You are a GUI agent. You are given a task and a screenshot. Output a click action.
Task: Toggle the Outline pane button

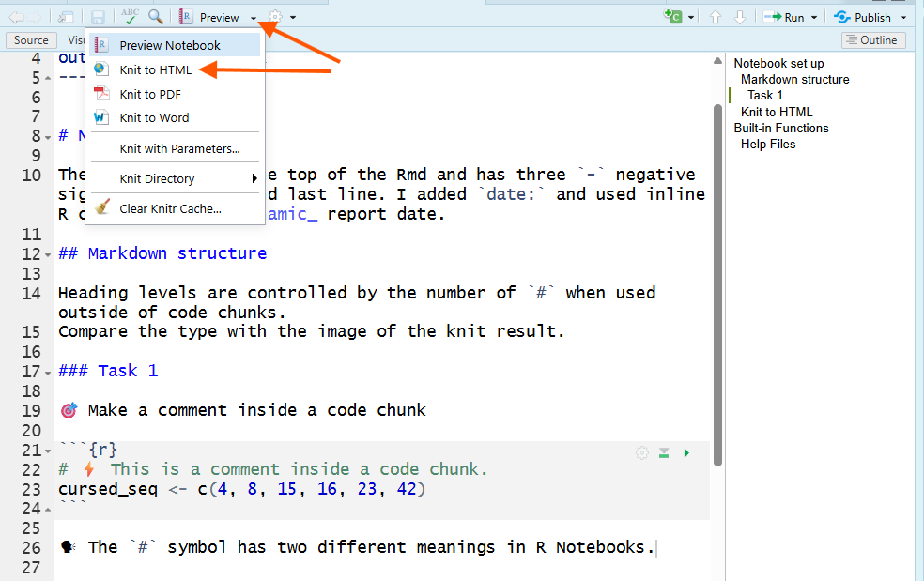coord(873,40)
